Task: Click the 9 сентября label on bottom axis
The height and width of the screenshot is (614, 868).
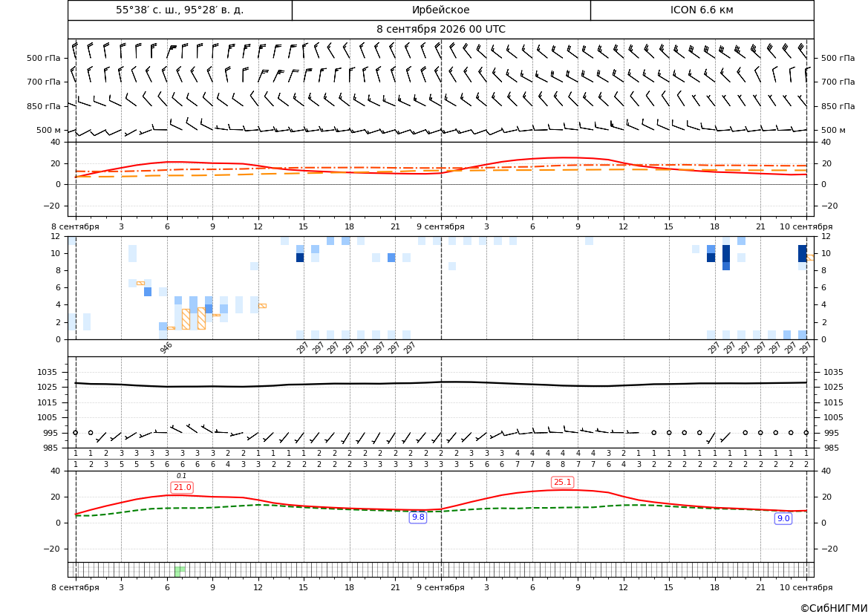Action: pyautogui.click(x=440, y=587)
